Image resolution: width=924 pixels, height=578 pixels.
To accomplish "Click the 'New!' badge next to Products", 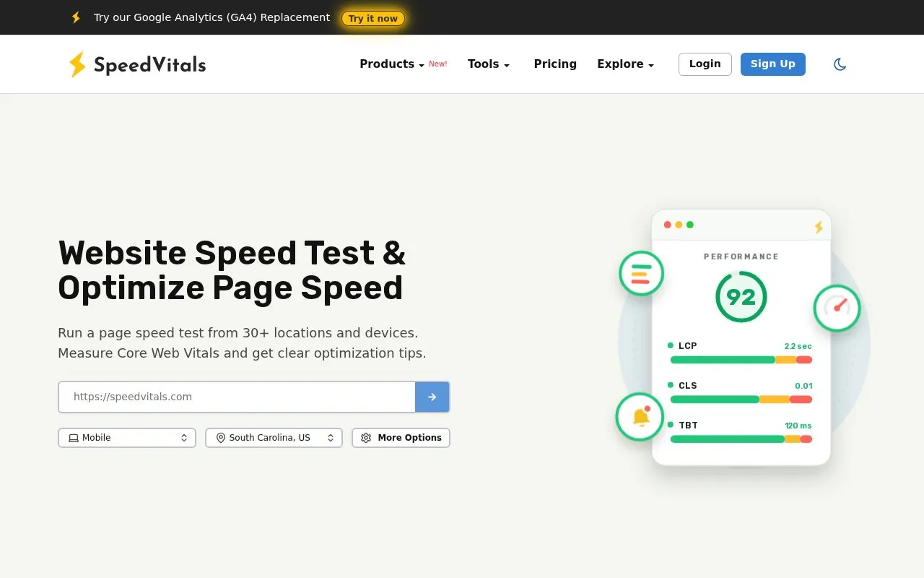I will [x=438, y=64].
